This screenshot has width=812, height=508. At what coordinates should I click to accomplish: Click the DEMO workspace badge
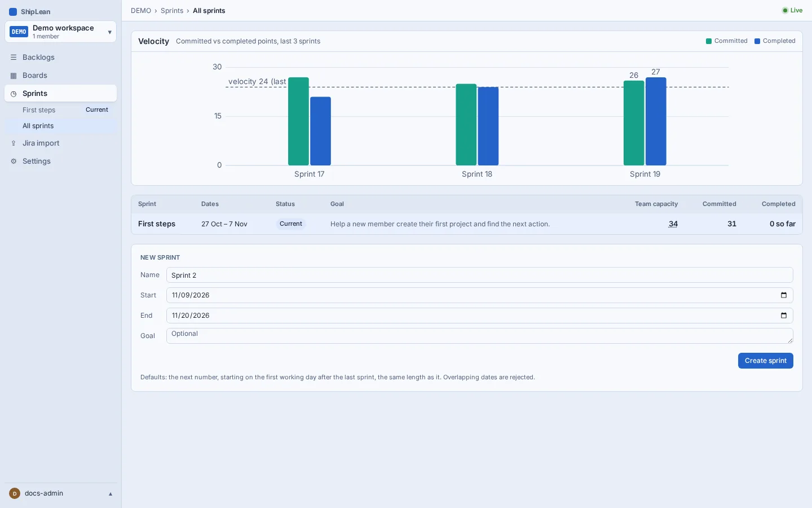[19, 32]
